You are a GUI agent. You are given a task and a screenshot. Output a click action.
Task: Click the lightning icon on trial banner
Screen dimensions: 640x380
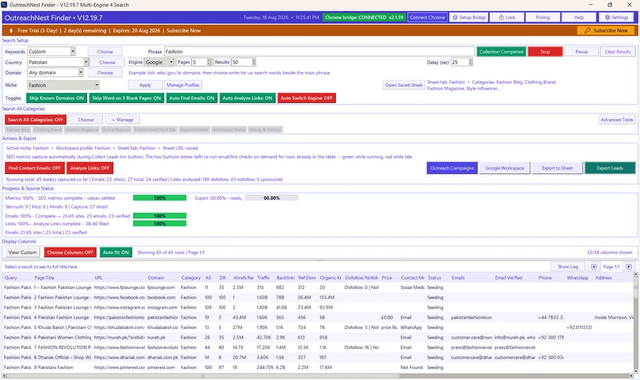(x=11, y=31)
